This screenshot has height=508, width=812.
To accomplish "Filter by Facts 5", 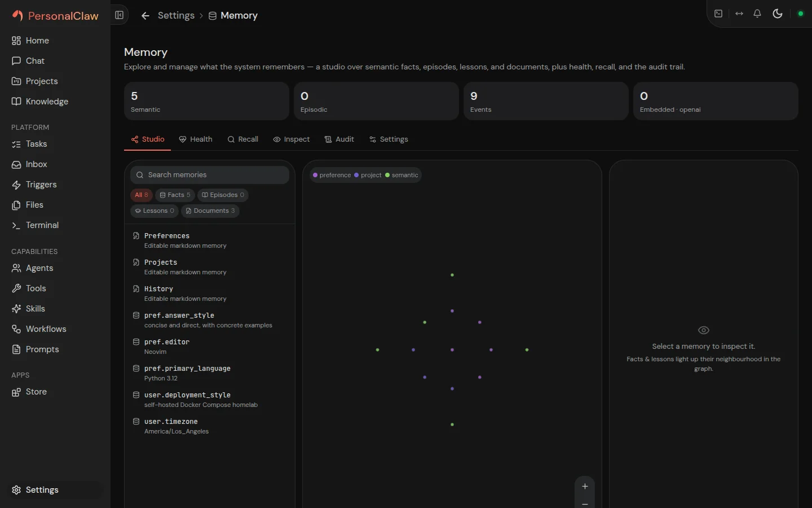I will 175,195.
